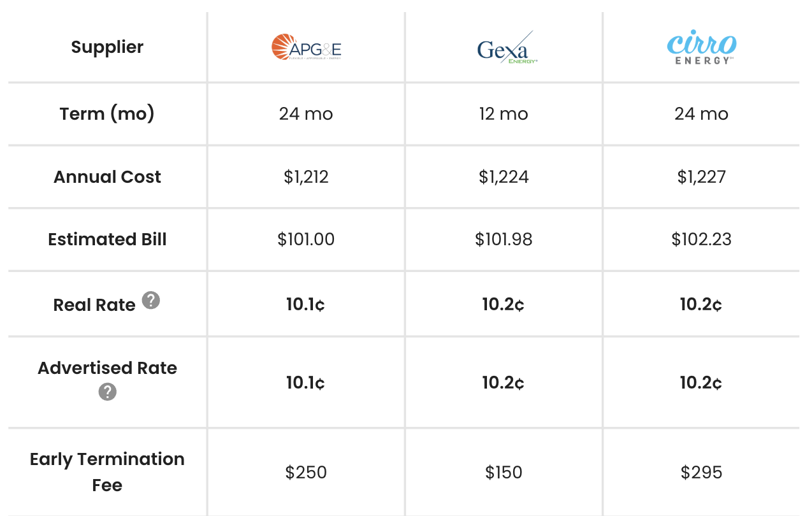Click APG&E's 10.1¢ real rate
The width and height of the screenshot is (812, 516).
[x=306, y=305]
